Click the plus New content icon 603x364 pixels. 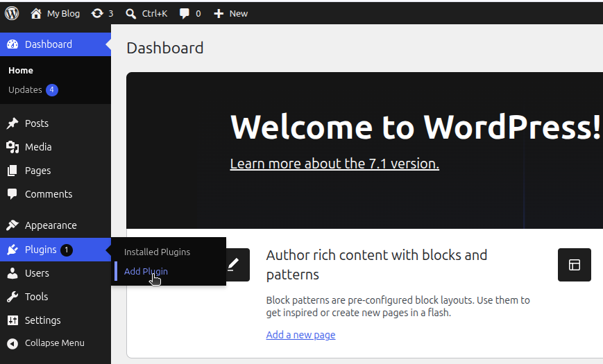click(x=219, y=13)
